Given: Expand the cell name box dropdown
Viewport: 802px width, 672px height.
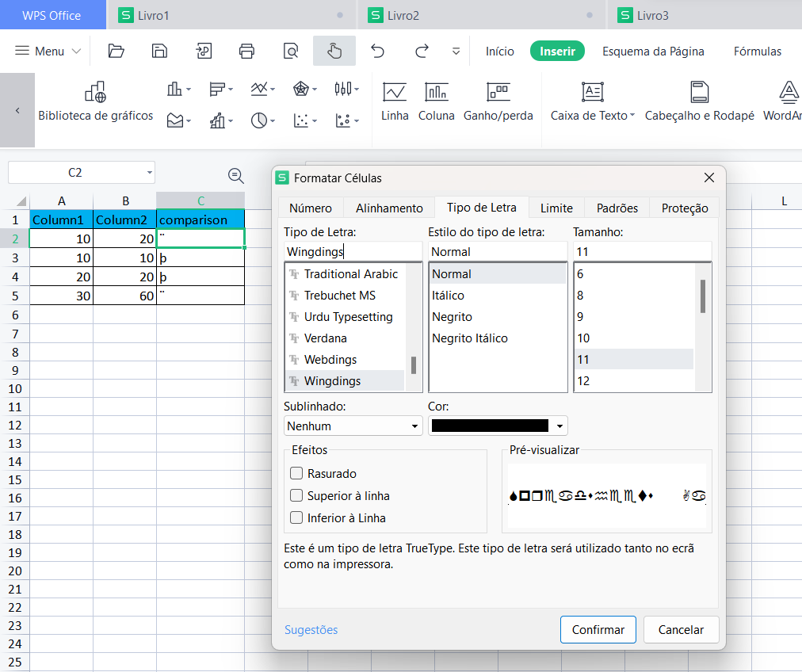Looking at the screenshot, I should pyautogui.click(x=149, y=173).
